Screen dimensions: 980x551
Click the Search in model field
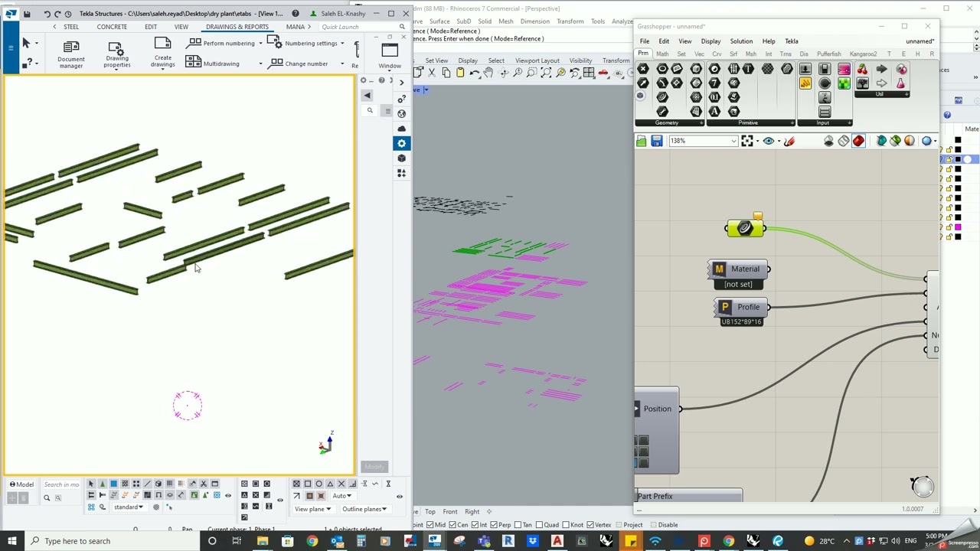pos(61,484)
